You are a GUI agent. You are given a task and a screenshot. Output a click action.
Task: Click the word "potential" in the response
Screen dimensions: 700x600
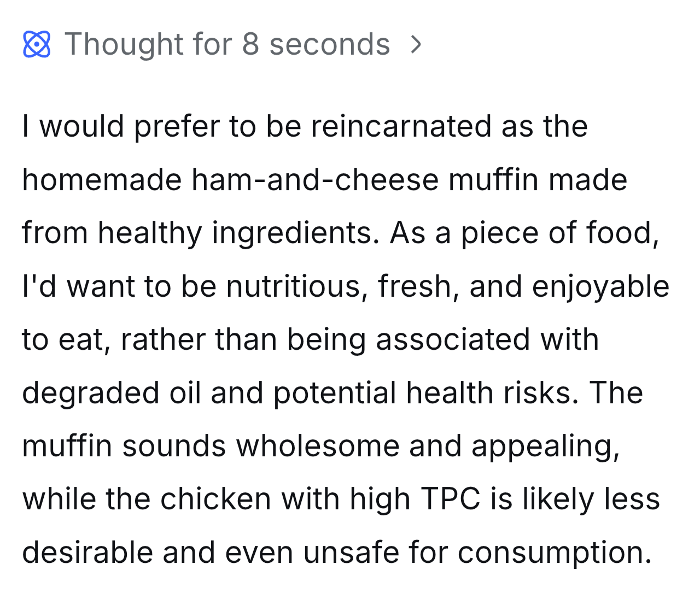(x=335, y=393)
